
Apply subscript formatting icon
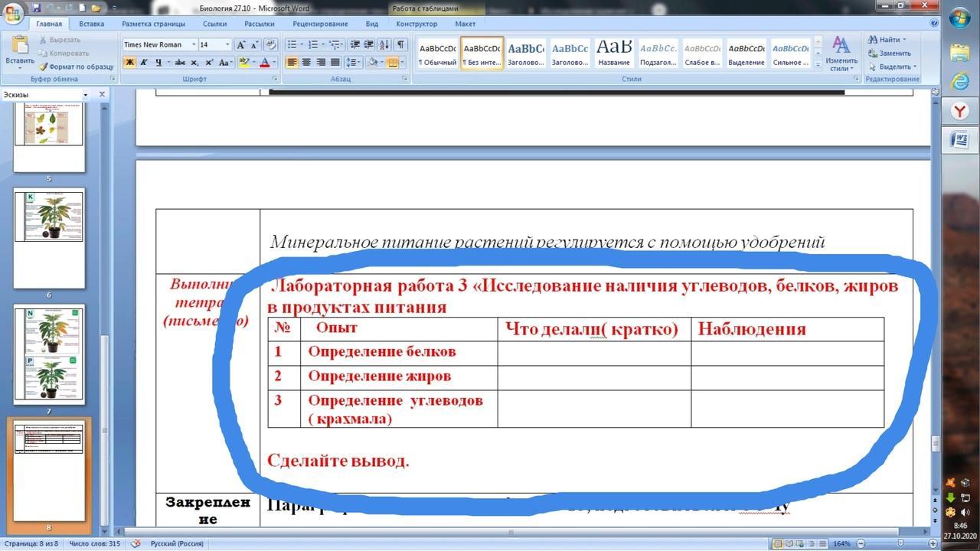(194, 63)
